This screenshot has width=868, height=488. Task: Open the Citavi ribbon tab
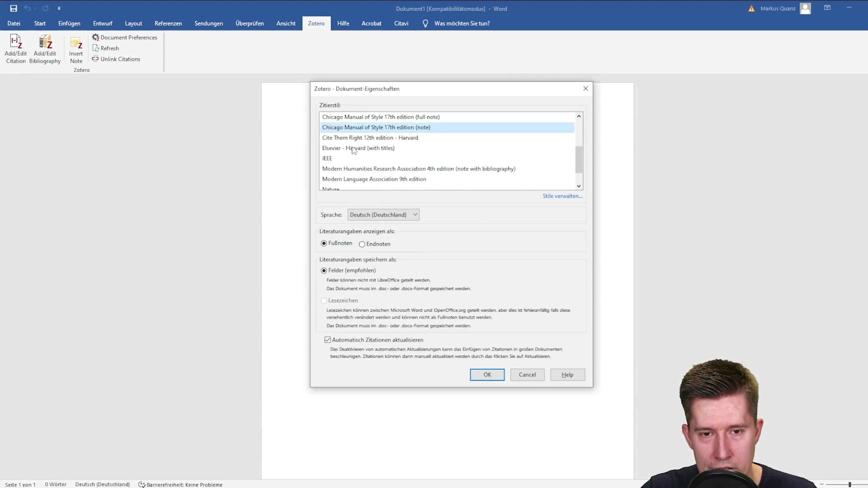tap(401, 23)
